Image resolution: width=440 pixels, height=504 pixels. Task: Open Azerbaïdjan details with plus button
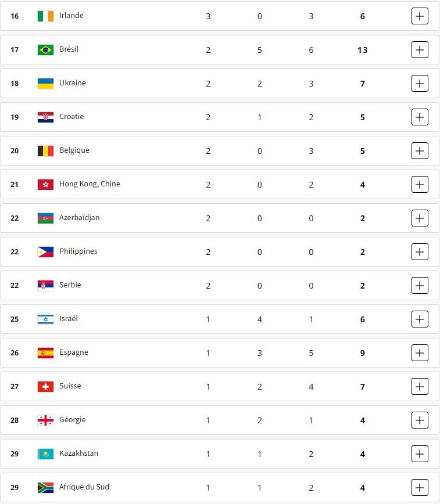click(x=420, y=218)
